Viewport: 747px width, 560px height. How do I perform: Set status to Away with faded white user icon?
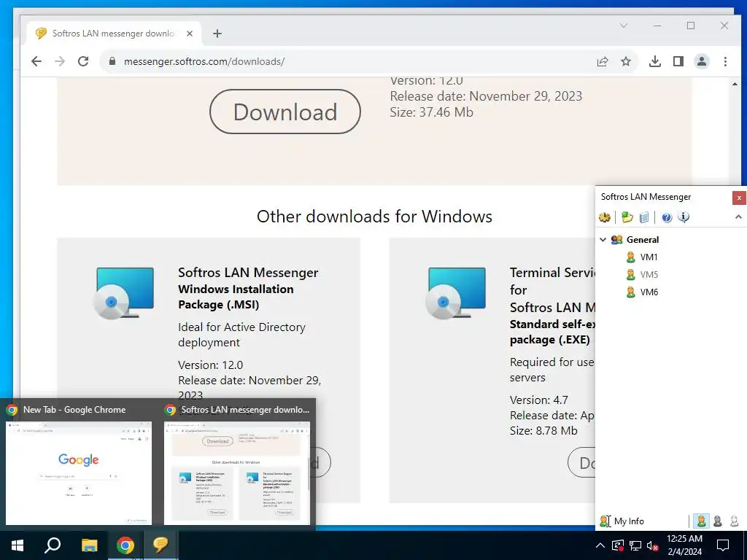734,521
